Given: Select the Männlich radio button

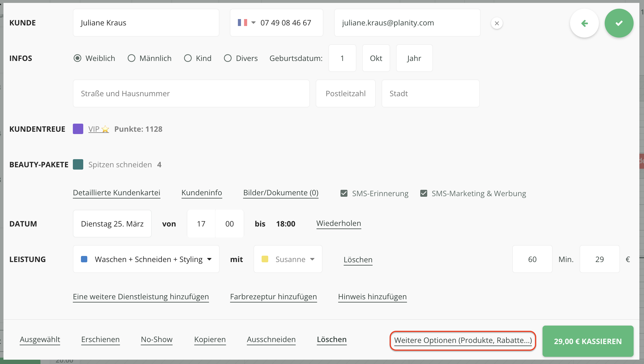Looking at the screenshot, I should 132,58.
